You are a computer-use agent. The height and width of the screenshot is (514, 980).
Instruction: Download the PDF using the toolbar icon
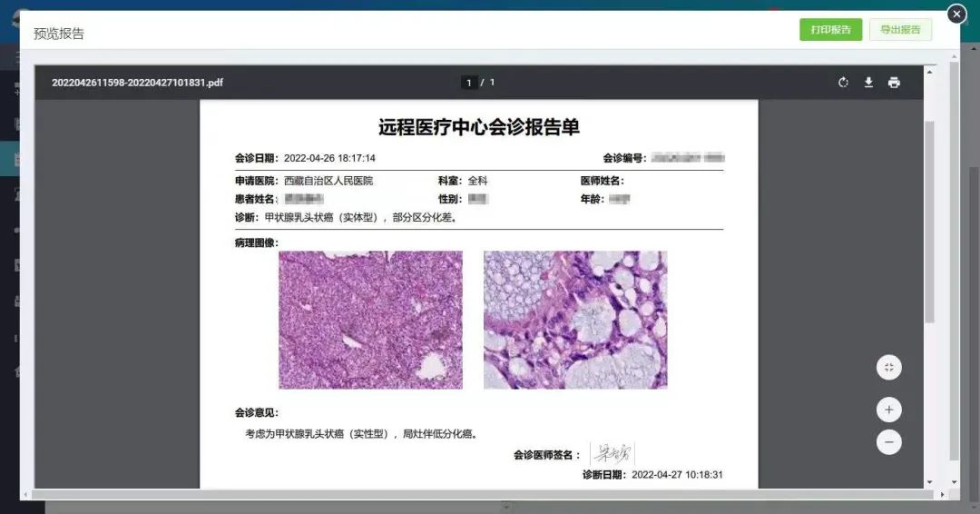(868, 83)
